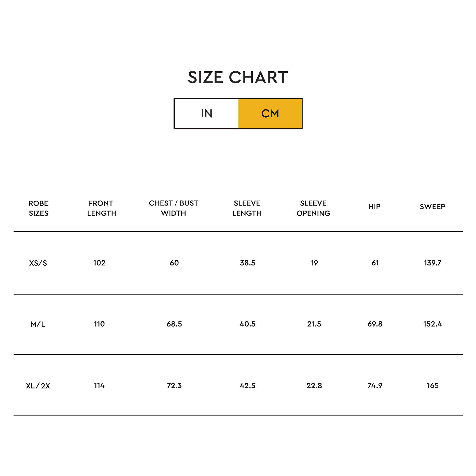Click the HIP column header
Viewport: 476px width, 476px height.
tap(374, 207)
